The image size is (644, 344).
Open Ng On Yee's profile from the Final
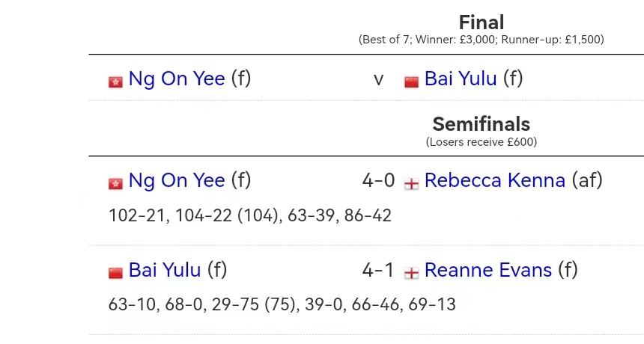(x=177, y=79)
